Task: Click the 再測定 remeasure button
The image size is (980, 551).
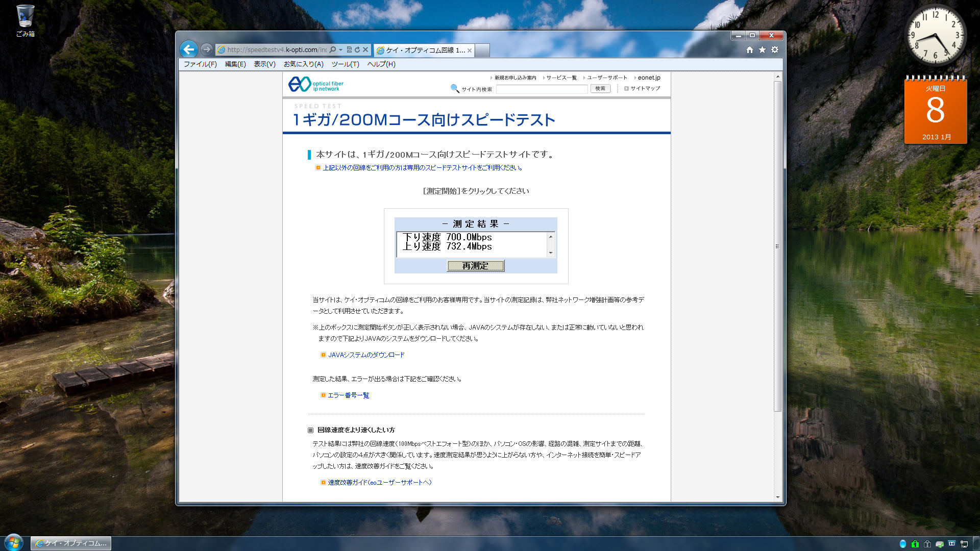Action: pyautogui.click(x=475, y=266)
